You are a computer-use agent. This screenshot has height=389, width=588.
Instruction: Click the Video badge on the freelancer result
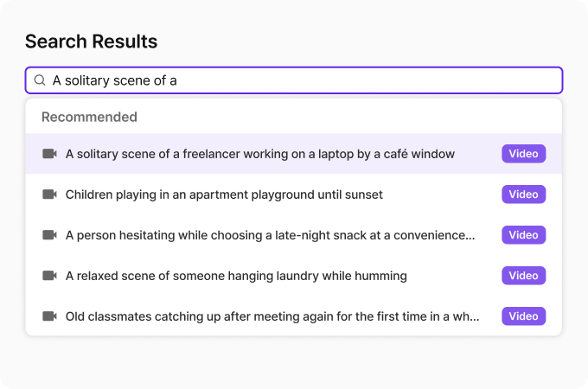523,154
